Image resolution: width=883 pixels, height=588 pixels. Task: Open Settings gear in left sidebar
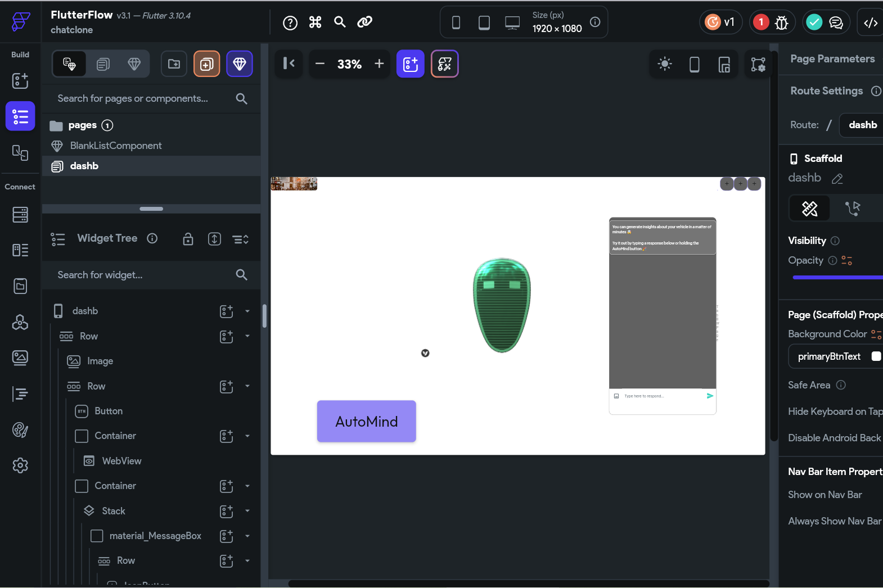[x=20, y=465]
